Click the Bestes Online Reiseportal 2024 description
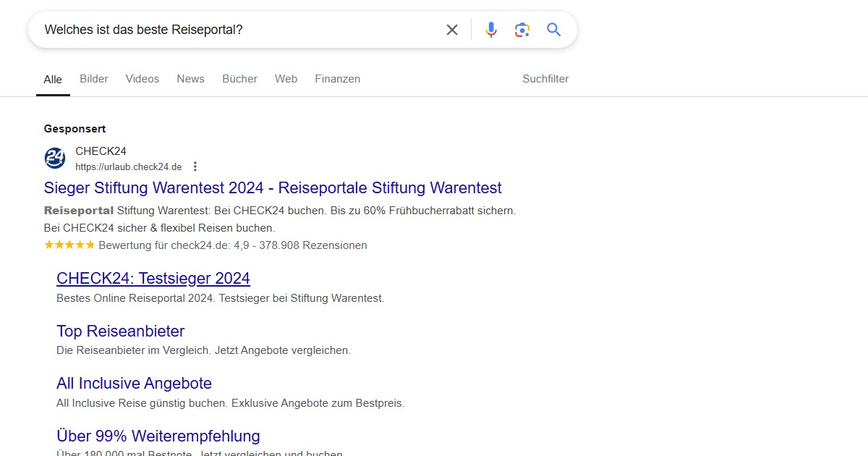This screenshot has height=456, width=868. point(221,298)
